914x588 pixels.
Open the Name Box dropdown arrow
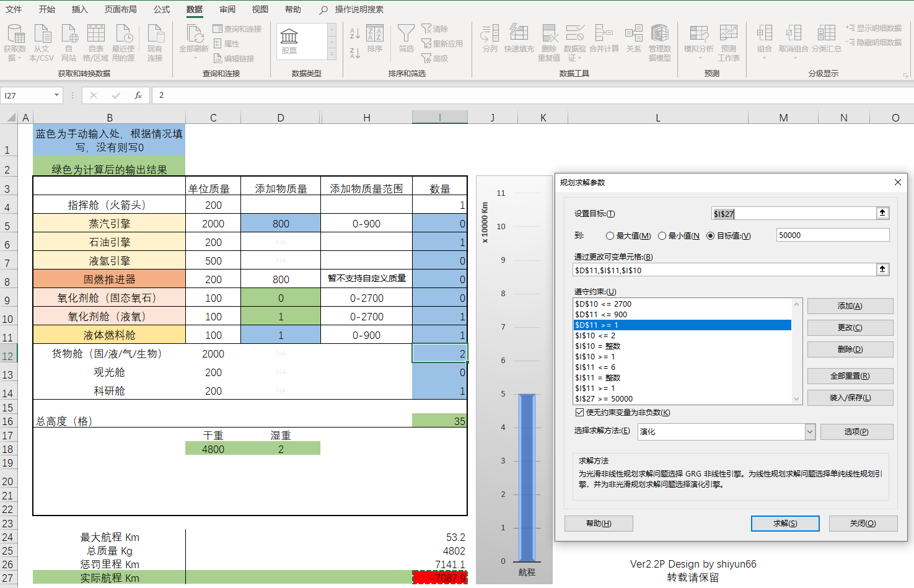point(57,95)
